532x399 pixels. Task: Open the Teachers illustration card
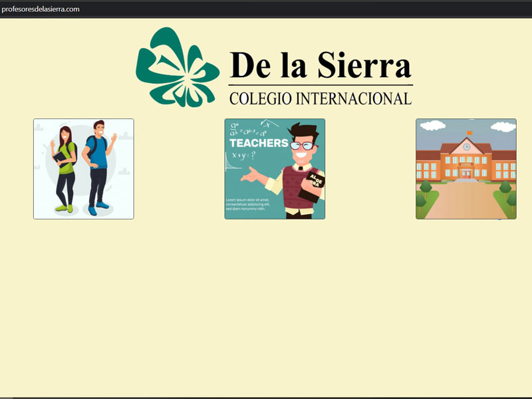(x=275, y=169)
